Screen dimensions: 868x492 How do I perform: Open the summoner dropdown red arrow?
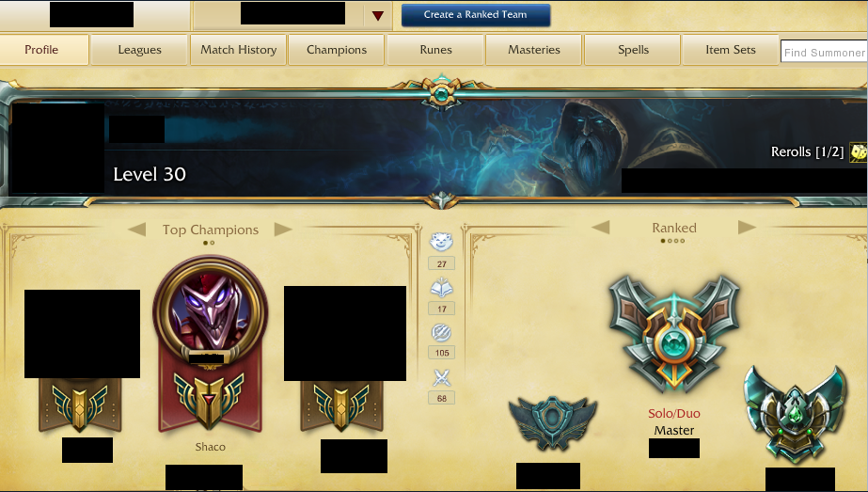point(378,15)
